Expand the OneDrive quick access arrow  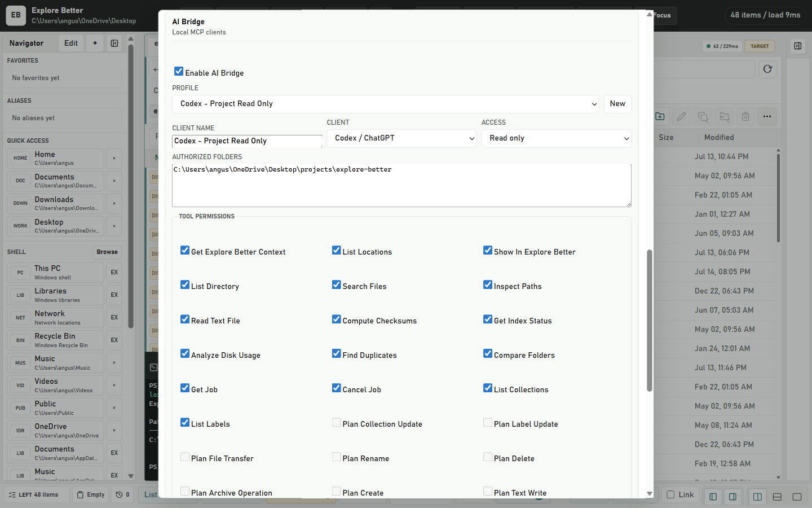pos(114,431)
